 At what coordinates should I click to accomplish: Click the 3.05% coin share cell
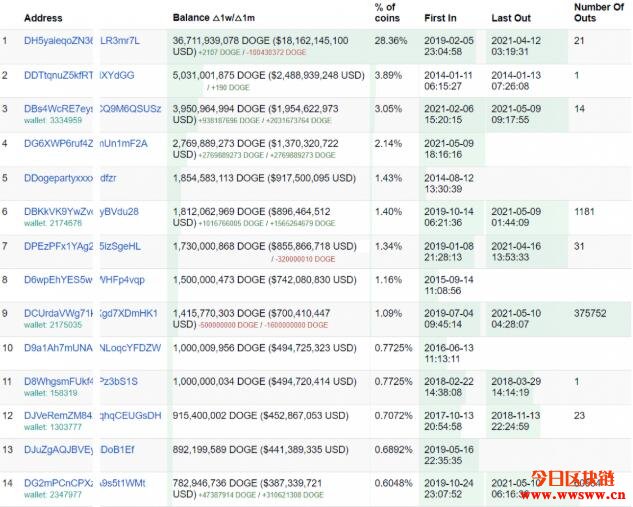388,109
